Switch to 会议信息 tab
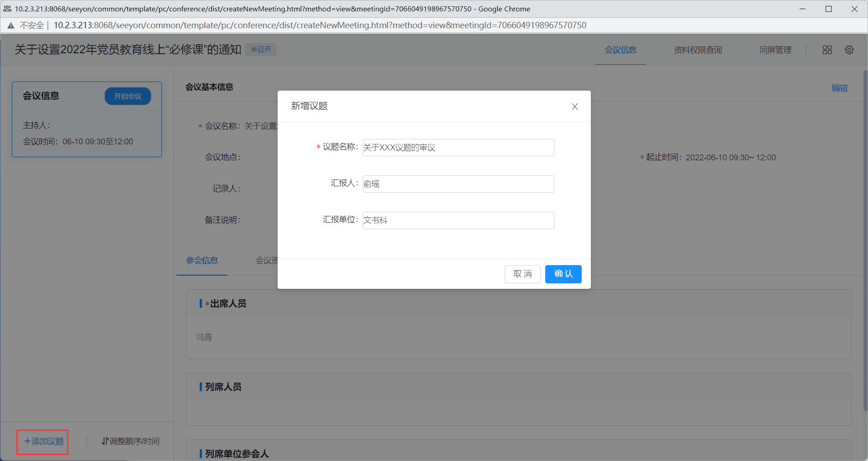This screenshot has width=868, height=461. pos(620,50)
